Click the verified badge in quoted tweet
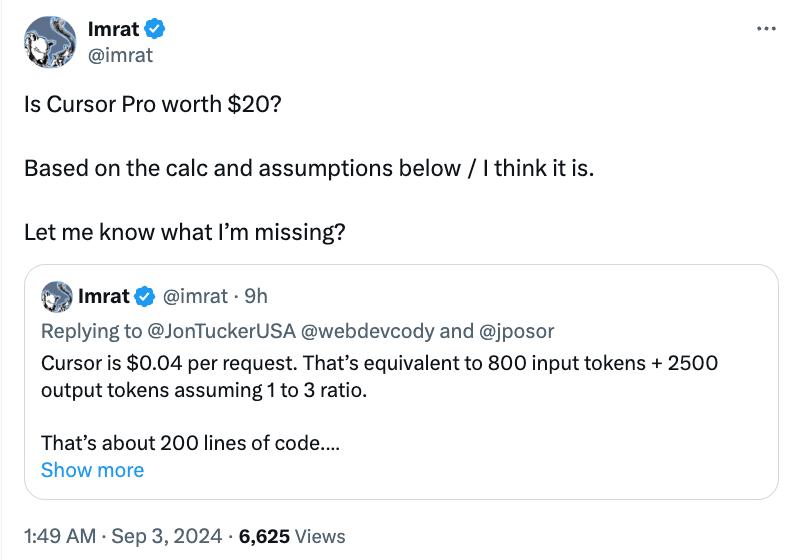This screenshot has height=560, width=798. [x=145, y=296]
